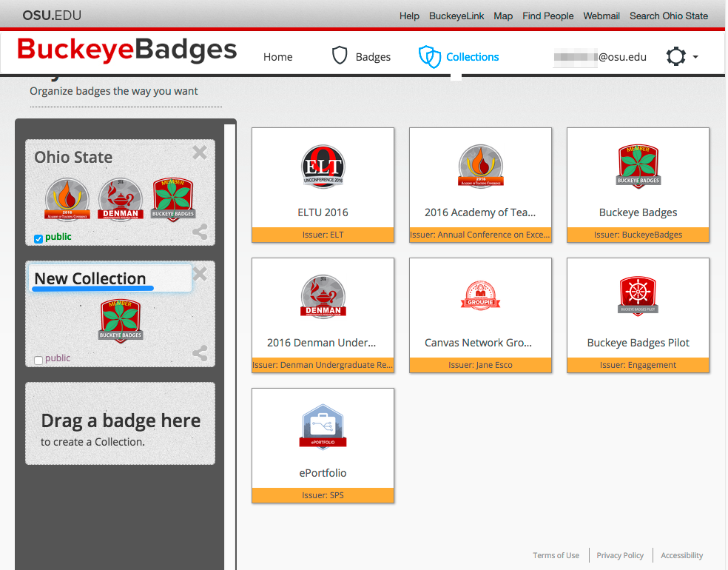Viewport: 728px width, 570px height.
Task: Go to the Home tab
Action: click(x=278, y=57)
